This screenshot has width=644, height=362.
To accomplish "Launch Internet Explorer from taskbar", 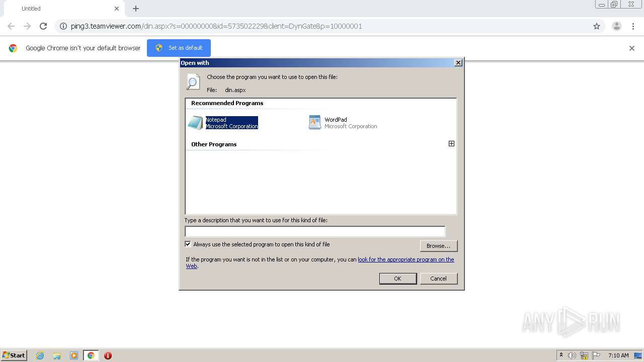I will 40,355.
